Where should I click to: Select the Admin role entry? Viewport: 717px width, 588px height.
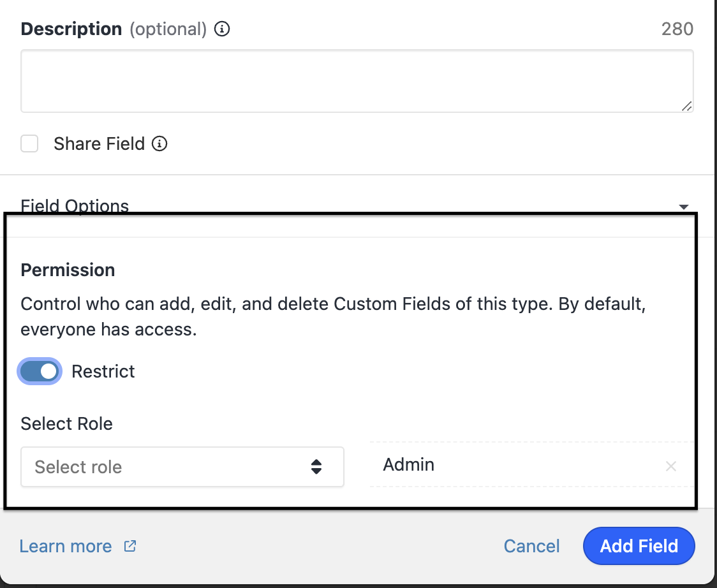409,465
